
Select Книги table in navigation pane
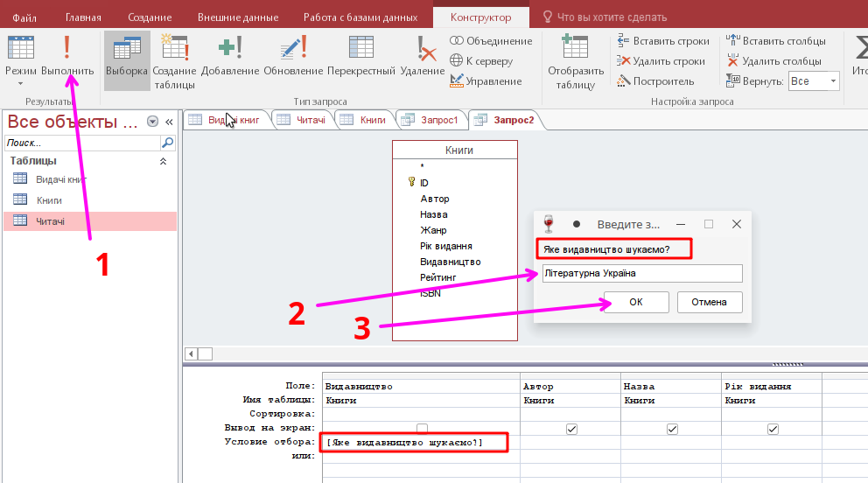pos(89,200)
